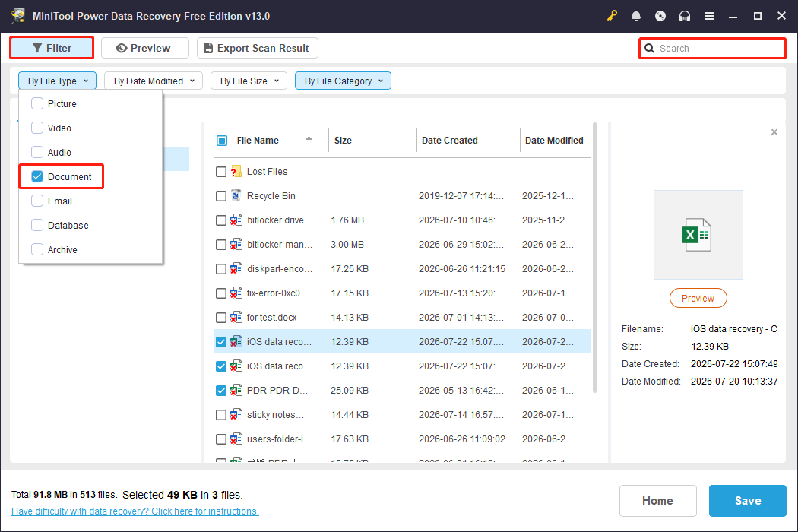This screenshot has height=532, width=798.
Task: Click the 3.00 MB size cell
Action: [x=347, y=245]
